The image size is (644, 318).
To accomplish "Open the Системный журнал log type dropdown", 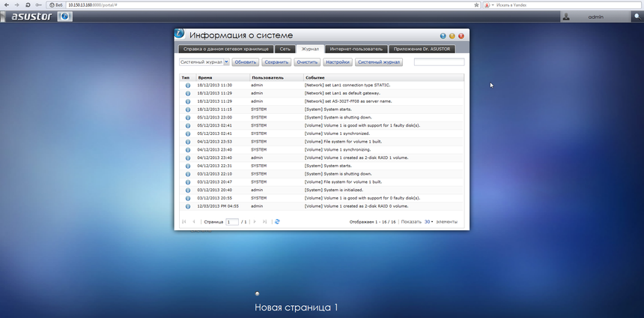I will tap(204, 62).
